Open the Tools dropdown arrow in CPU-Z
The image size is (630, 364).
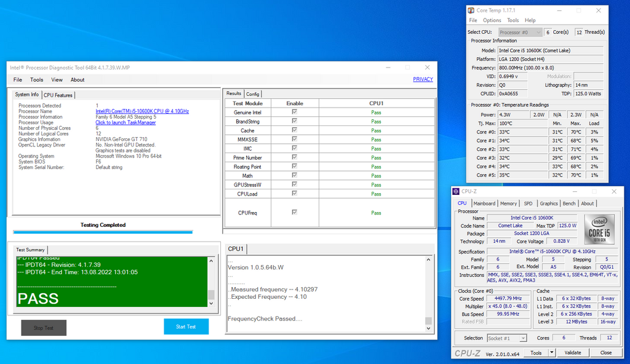[552, 352]
